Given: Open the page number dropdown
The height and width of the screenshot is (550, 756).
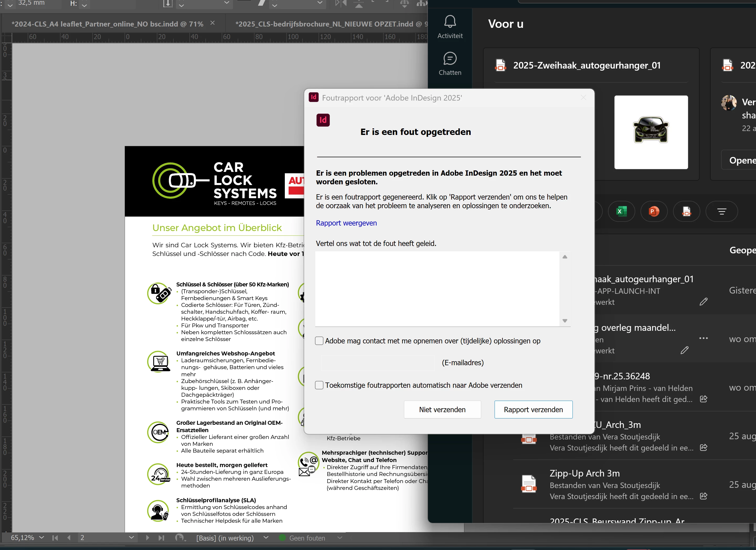Looking at the screenshot, I should point(131,537).
